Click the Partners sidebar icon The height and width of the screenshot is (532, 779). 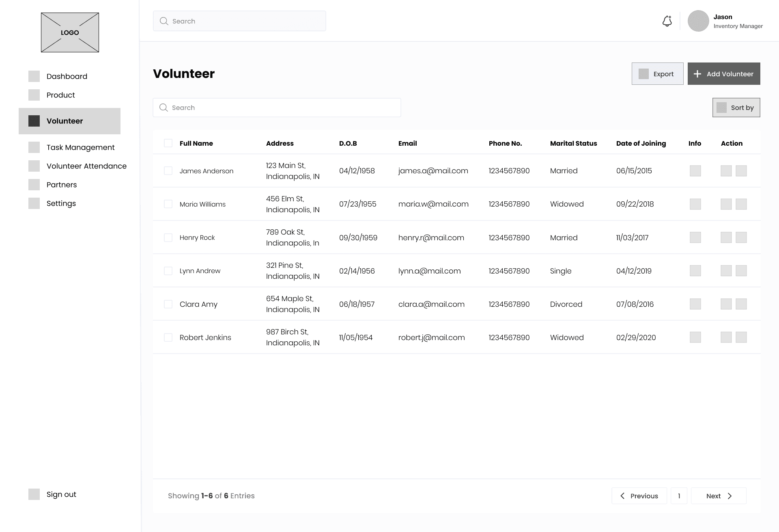tap(34, 185)
